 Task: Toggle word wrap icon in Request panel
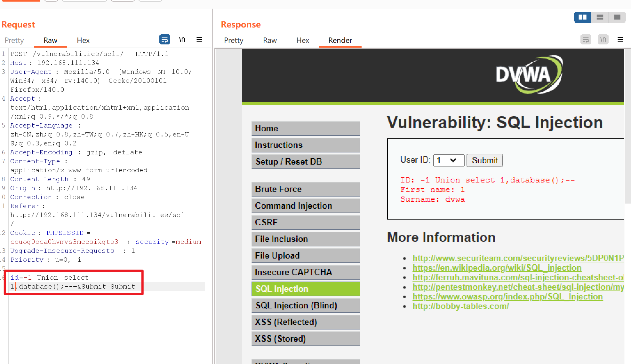pos(165,40)
